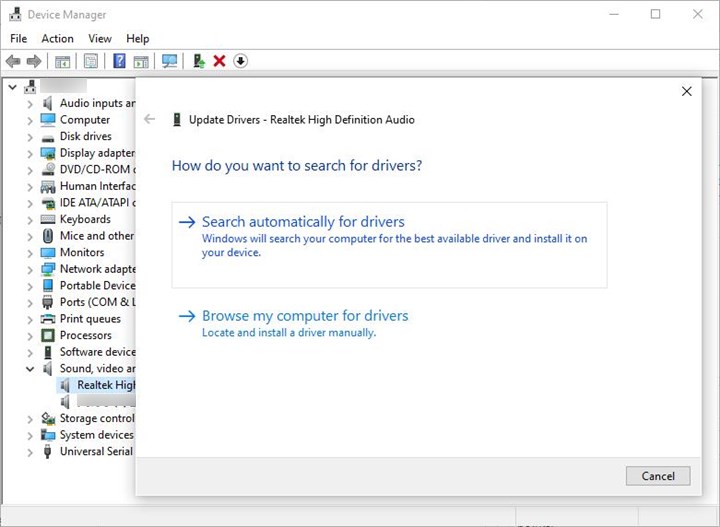Expand the Audio inputs category
Viewport: 720px width, 527px height.
coord(30,103)
